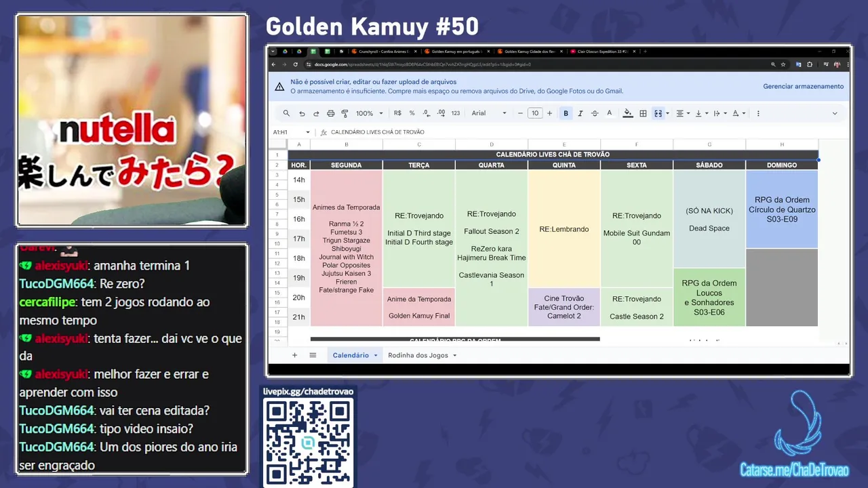Decrease decimal places
Image resolution: width=868 pixels, height=488 pixels.
pyautogui.click(x=426, y=113)
